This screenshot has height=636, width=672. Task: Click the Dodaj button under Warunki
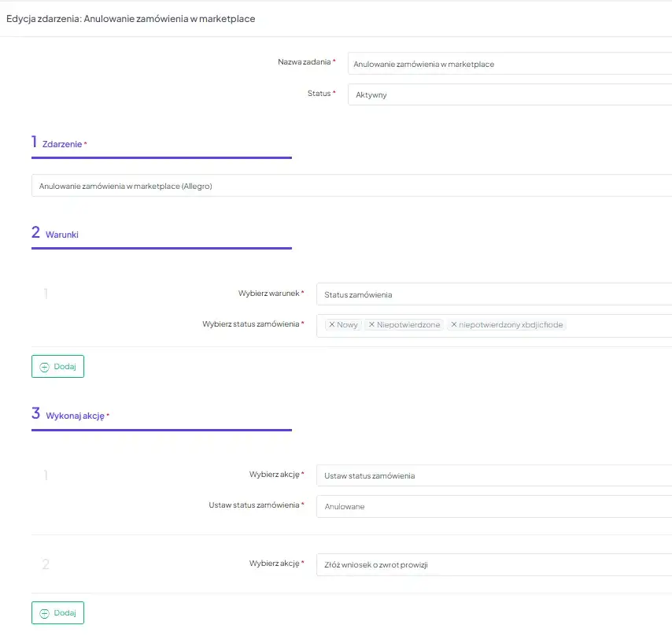tap(57, 367)
